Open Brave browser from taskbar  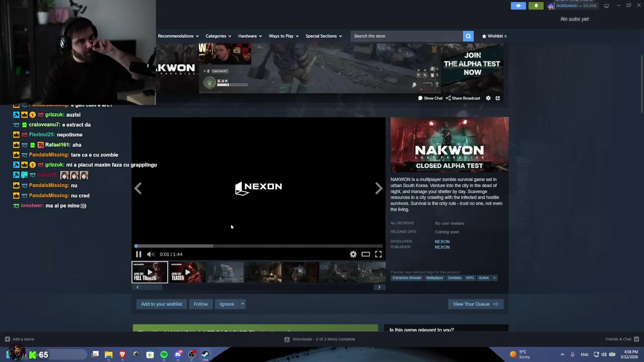pos(122,355)
